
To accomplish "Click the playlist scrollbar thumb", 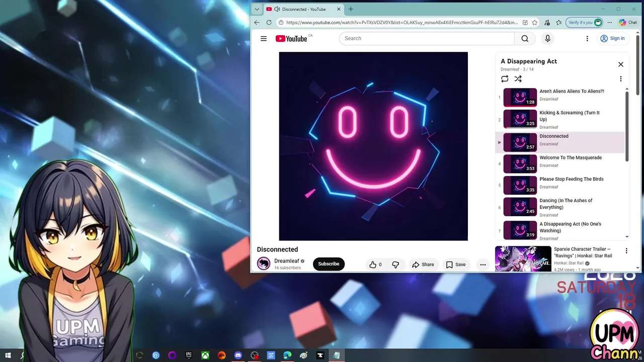I will click(627, 127).
